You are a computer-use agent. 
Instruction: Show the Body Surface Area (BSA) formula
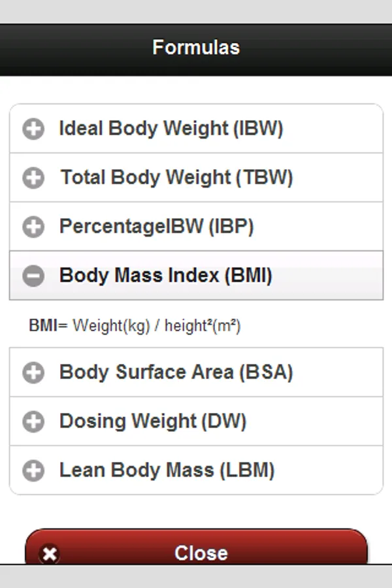(x=176, y=372)
